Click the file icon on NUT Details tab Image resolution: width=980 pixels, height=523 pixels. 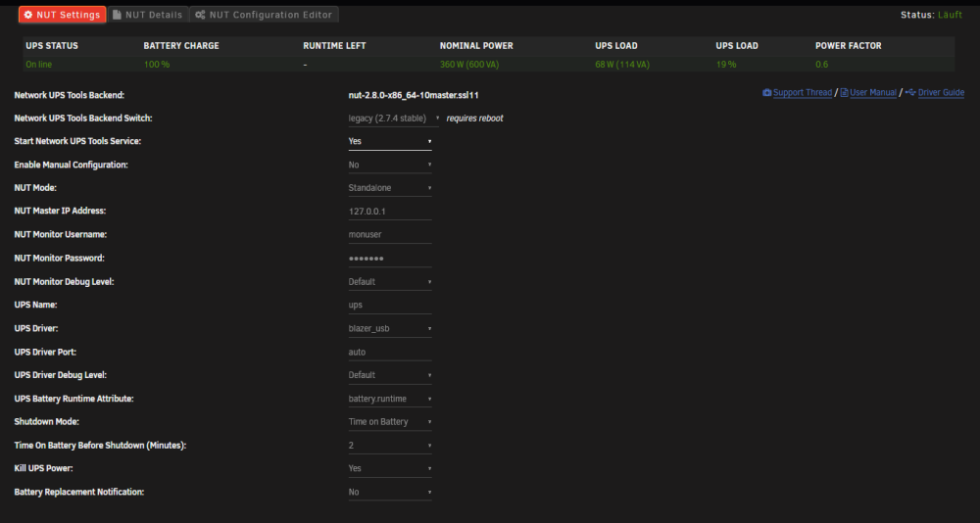(117, 15)
